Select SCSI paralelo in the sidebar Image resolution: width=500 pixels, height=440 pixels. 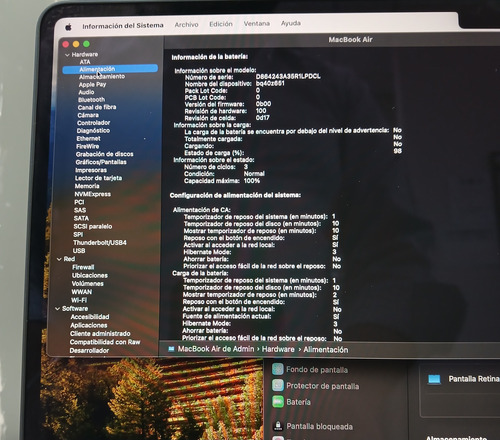(93, 226)
